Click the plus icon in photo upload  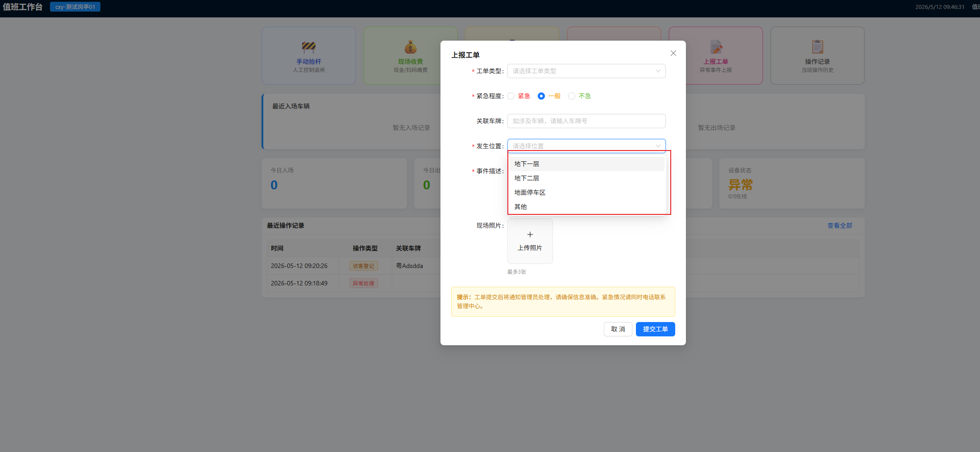click(530, 234)
